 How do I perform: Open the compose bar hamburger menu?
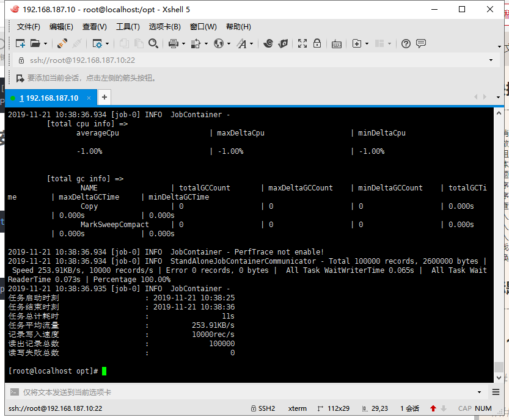click(496, 392)
